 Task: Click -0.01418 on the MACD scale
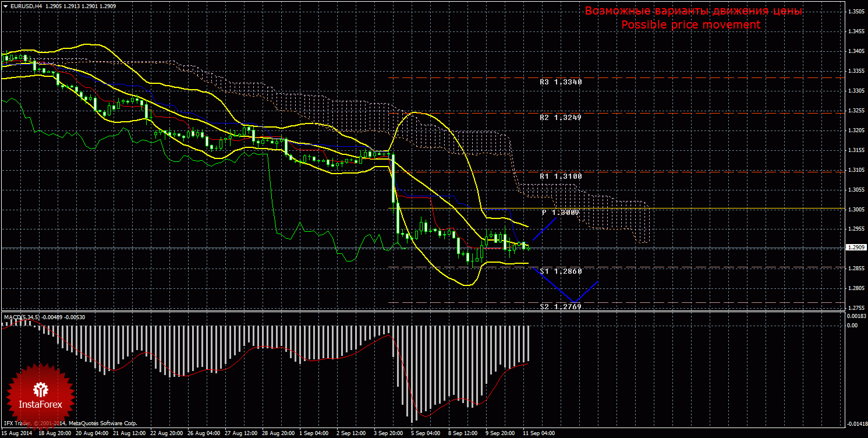(856, 423)
